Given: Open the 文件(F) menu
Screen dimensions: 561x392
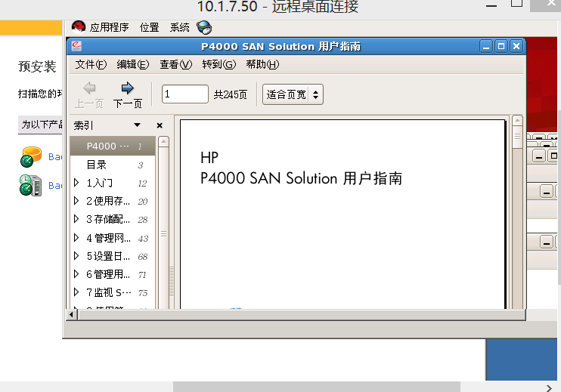Looking at the screenshot, I should (91, 64).
